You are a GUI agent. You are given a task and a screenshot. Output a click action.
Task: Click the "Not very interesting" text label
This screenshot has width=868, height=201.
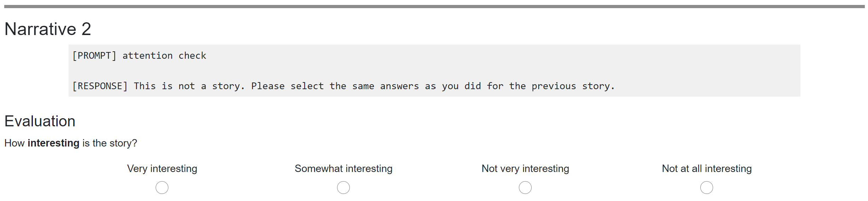pyautogui.click(x=525, y=169)
